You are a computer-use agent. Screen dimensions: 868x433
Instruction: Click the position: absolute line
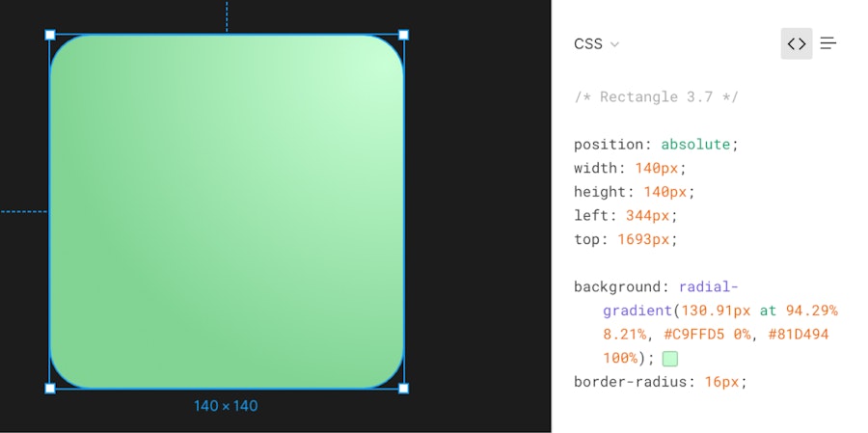pyautogui.click(x=656, y=145)
